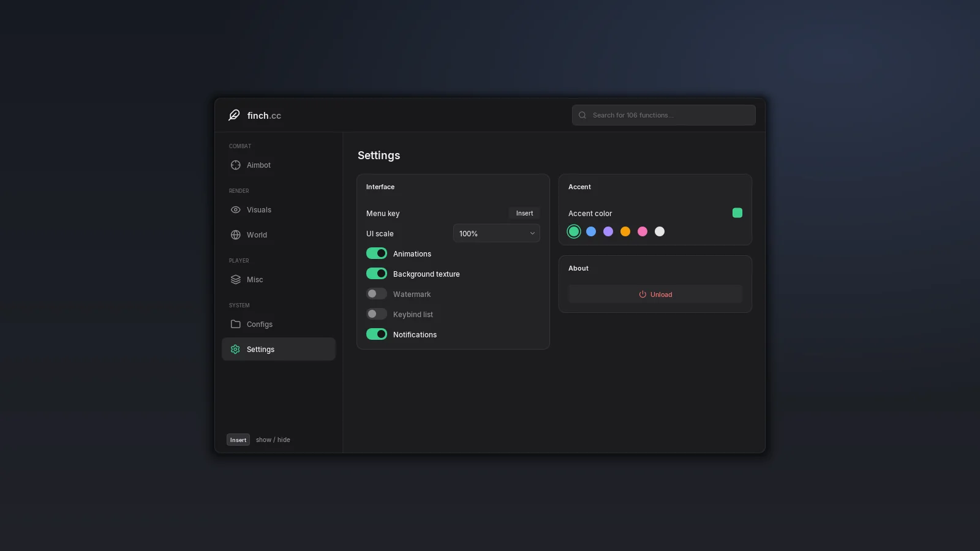Click the Unload button label
The width and height of the screenshot is (980, 551).
click(661, 294)
